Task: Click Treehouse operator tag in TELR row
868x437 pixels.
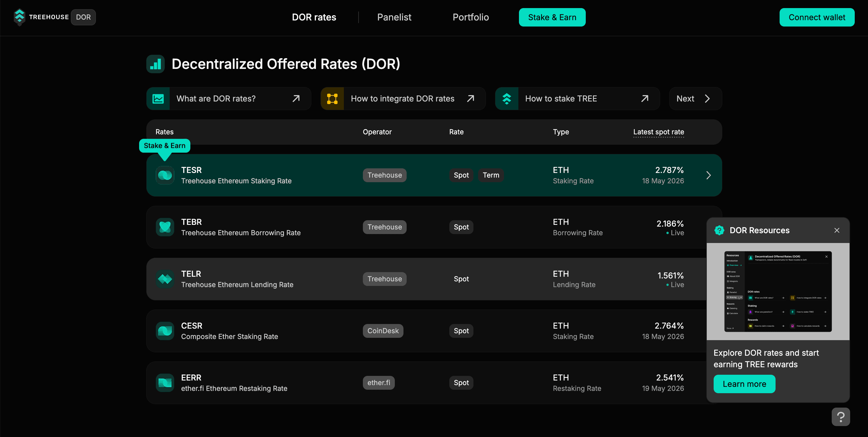Action: point(384,279)
